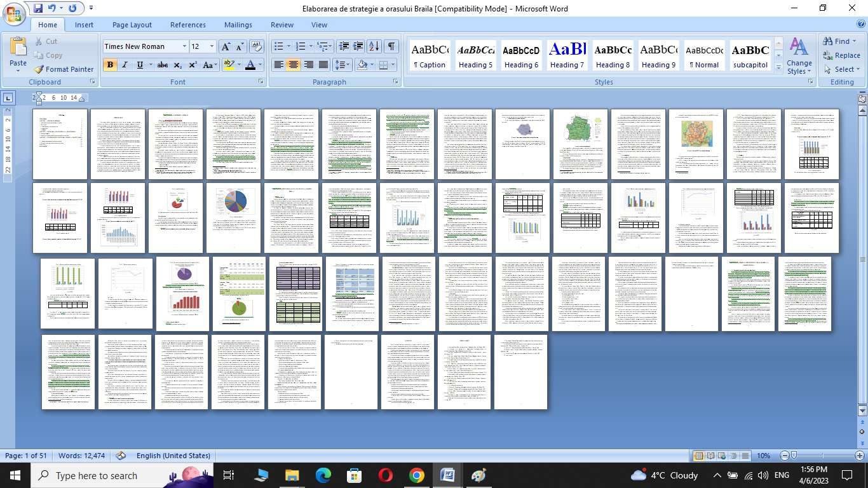Open Google Chrome from the taskbar
The width and height of the screenshot is (868, 488).
pos(416,475)
